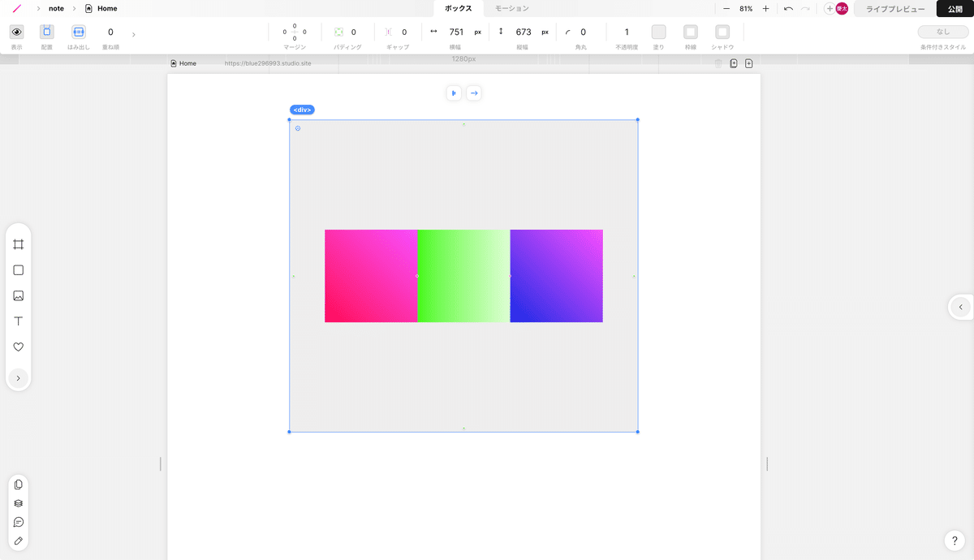Open the 81% zoom level menu
The height and width of the screenshot is (560, 974).
pos(746,8)
